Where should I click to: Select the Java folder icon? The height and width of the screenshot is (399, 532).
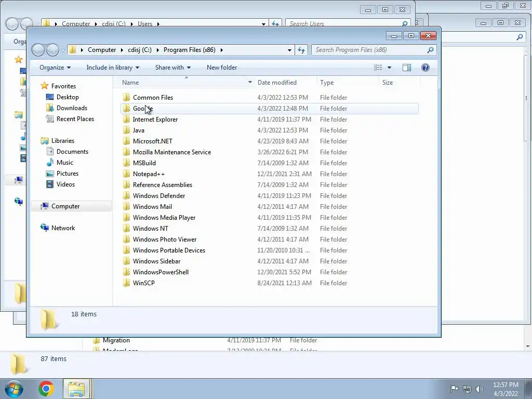pos(126,130)
